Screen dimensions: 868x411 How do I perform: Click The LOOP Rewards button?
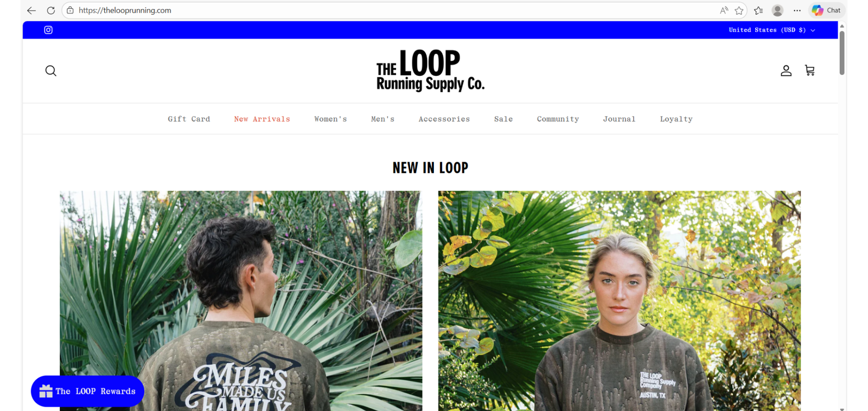click(x=87, y=391)
